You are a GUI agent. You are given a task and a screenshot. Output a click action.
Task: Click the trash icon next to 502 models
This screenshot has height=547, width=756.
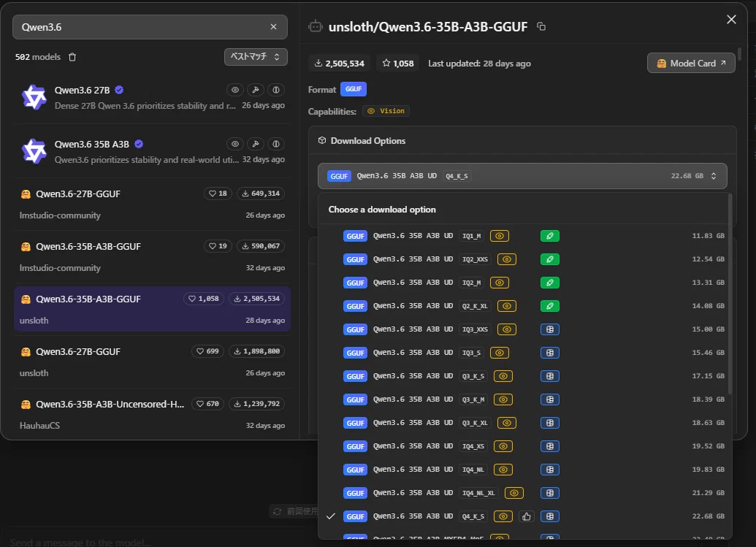pyautogui.click(x=72, y=57)
